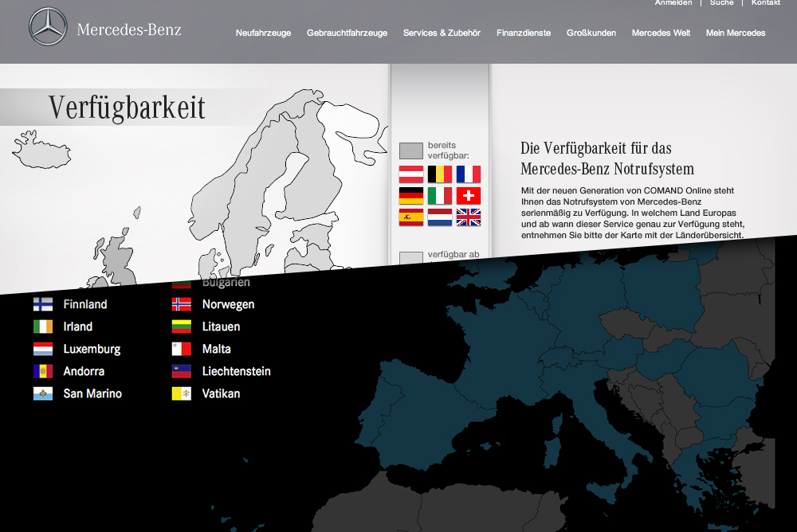The width and height of the screenshot is (797, 532).
Task: Click the Swiss flag icon
Action: (469, 196)
